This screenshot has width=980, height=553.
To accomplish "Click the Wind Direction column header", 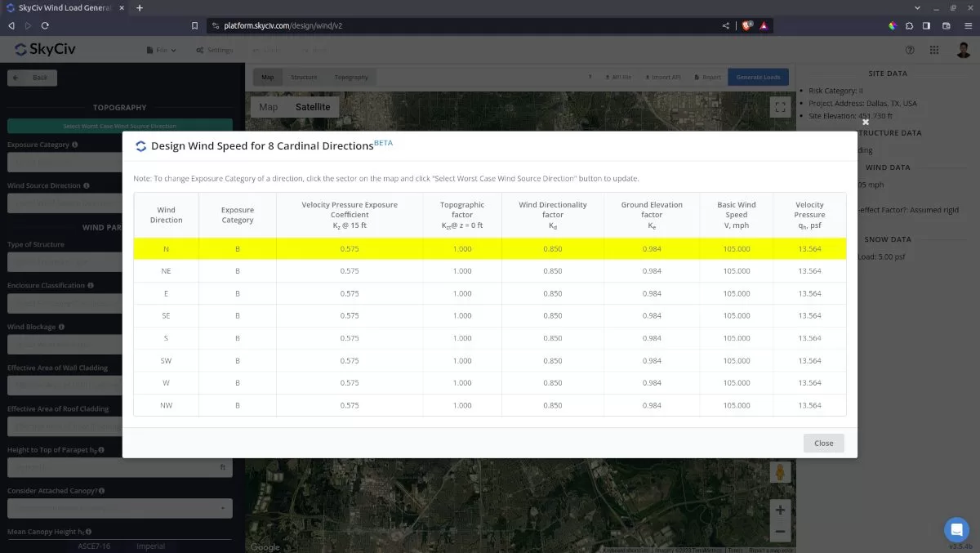I will coord(167,215).
